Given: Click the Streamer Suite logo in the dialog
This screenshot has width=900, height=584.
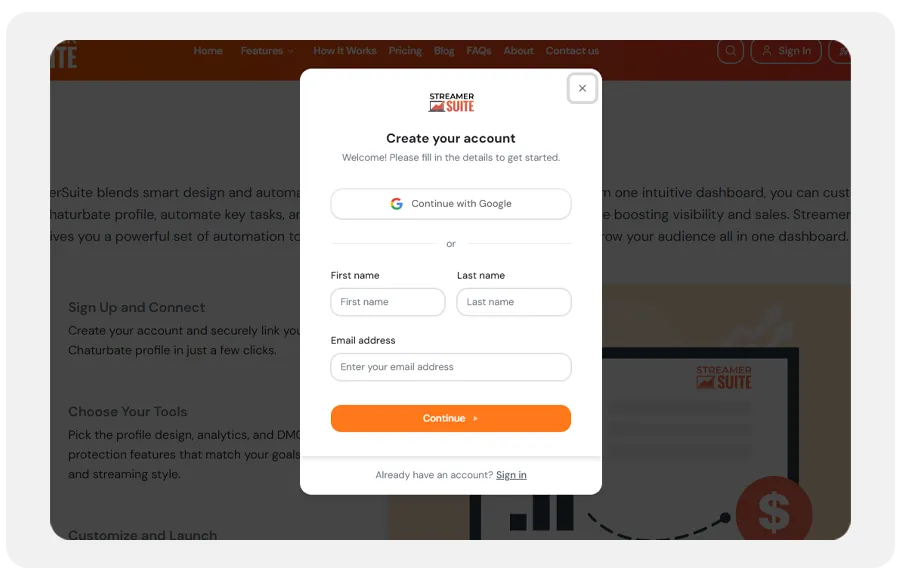Looking at the screenshot, I should point(451,102).
